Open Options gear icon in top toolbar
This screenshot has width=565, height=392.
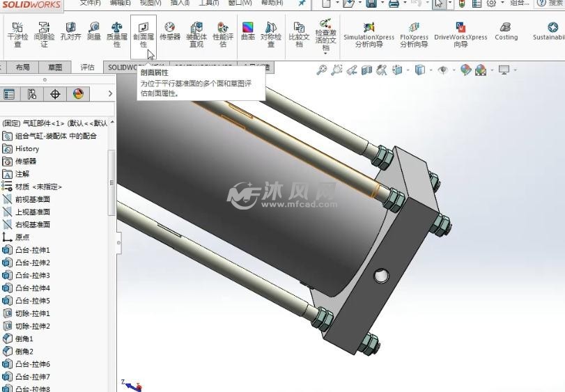pyautogui.click(x=491, y=3)
